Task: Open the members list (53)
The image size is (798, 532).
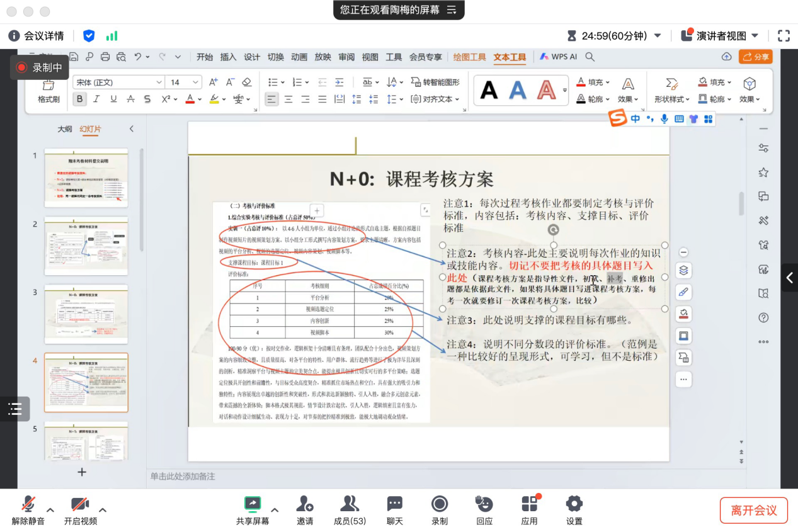Action: pos(349,504)
